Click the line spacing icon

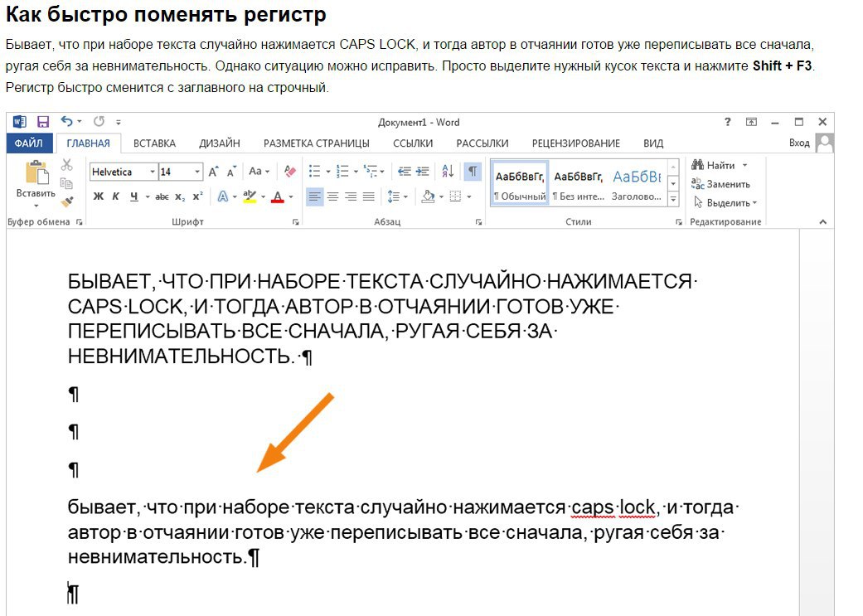394,196
